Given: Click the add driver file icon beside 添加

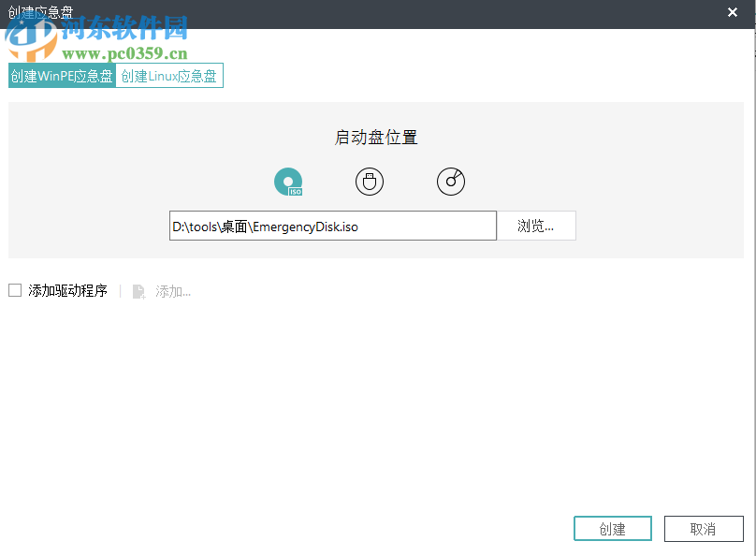Looking at the screenshot, I should (138, 291).
